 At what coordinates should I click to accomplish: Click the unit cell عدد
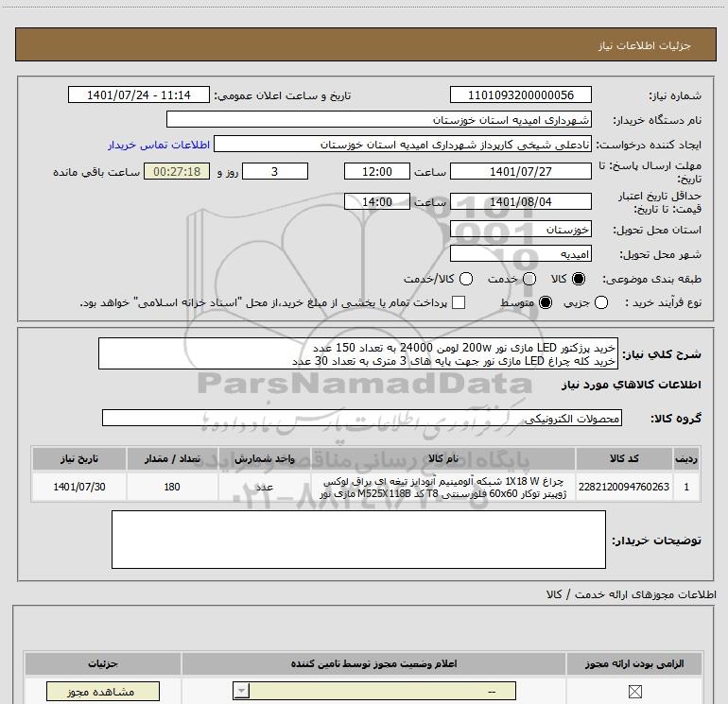click(x=264, y=487)
